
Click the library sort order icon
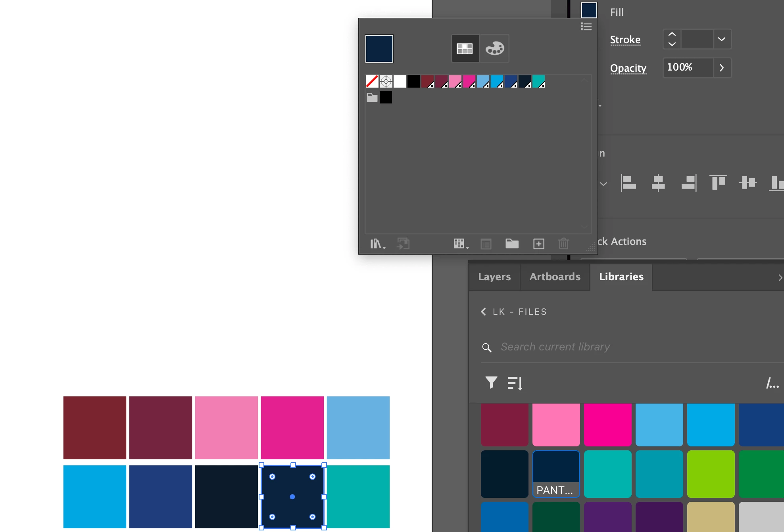[x=515, y=383]
